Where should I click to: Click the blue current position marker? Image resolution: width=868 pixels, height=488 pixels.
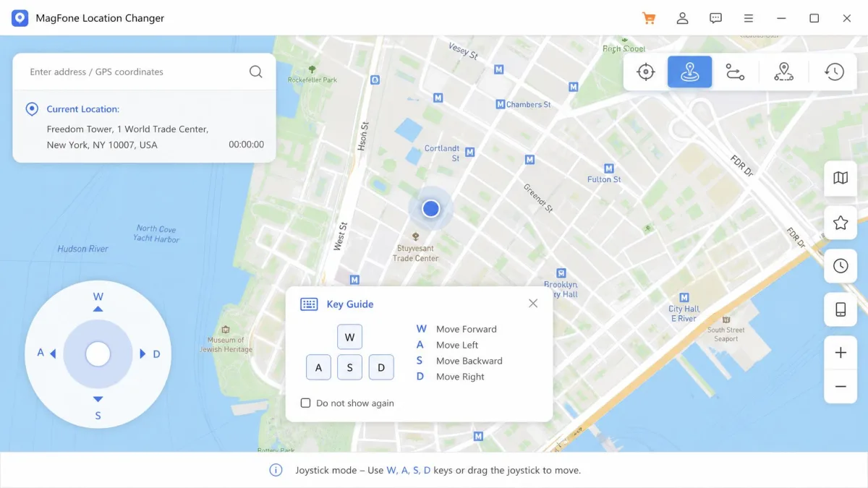[431, 209]
